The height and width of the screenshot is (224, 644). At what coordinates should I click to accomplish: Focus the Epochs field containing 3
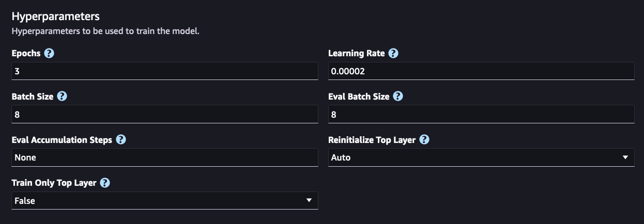point(165,71)
